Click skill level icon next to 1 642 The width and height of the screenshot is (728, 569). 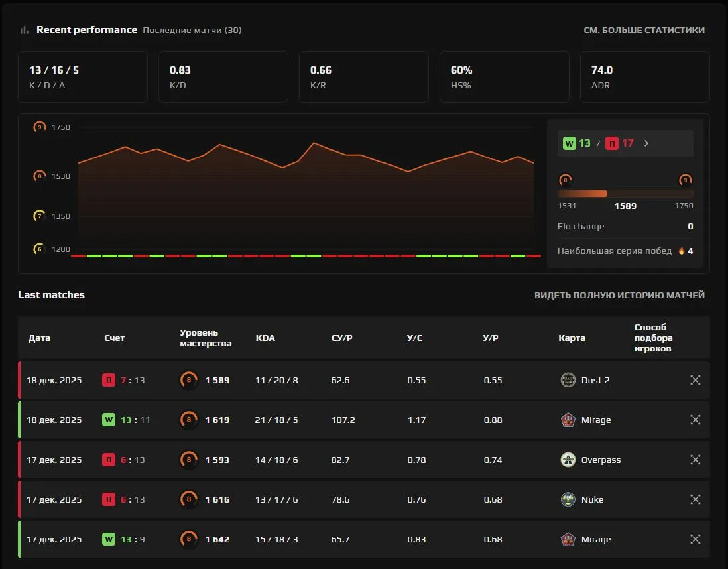(x=188, y=539)
